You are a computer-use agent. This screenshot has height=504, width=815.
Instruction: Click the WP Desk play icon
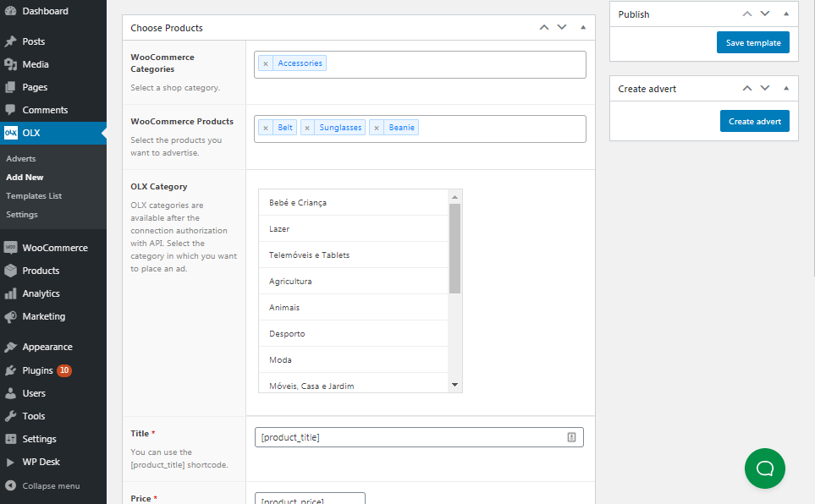[x=10, y=462]
